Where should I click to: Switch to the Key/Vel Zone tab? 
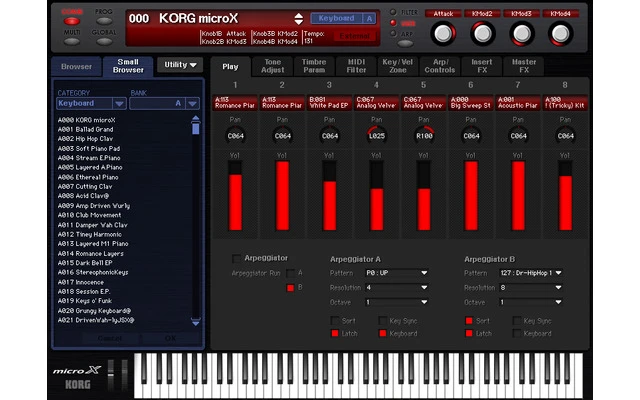[x=398, y=66]
